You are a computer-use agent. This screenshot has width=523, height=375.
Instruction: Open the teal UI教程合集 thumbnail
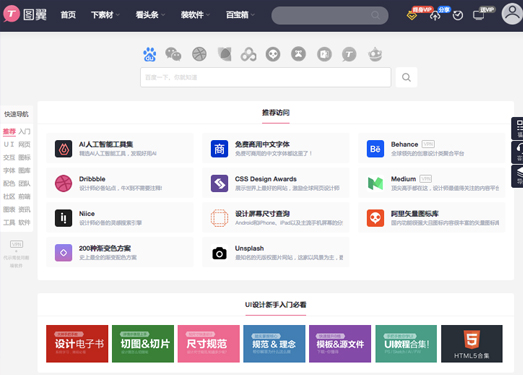tap(406, 344)
